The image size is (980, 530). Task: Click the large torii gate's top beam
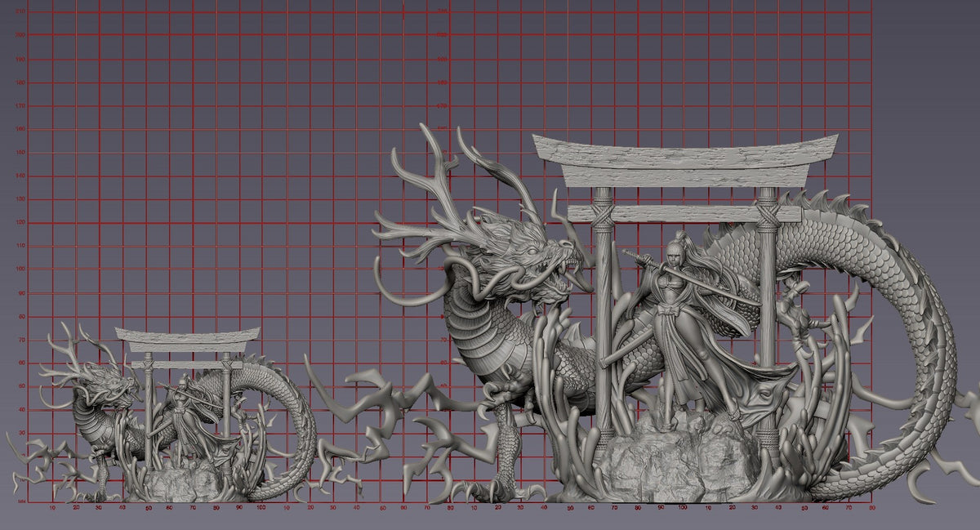tap(684, 161)
